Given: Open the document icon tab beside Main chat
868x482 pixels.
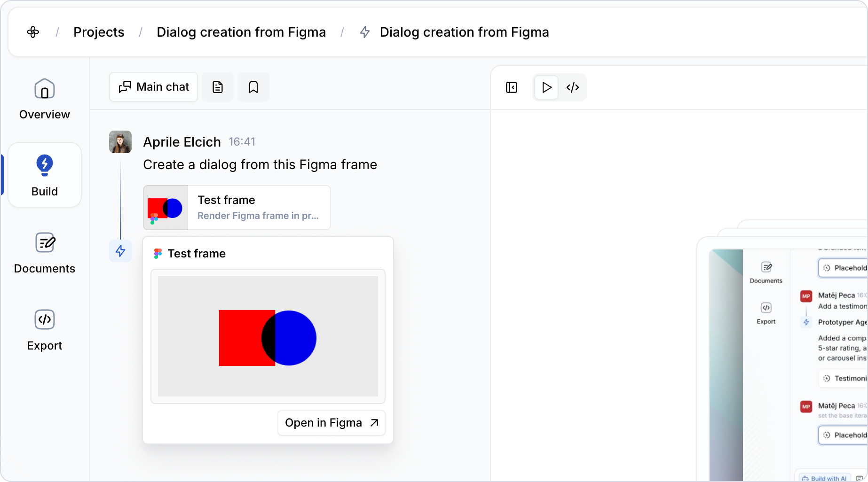Looking at the screenshot, I should 218,87.
